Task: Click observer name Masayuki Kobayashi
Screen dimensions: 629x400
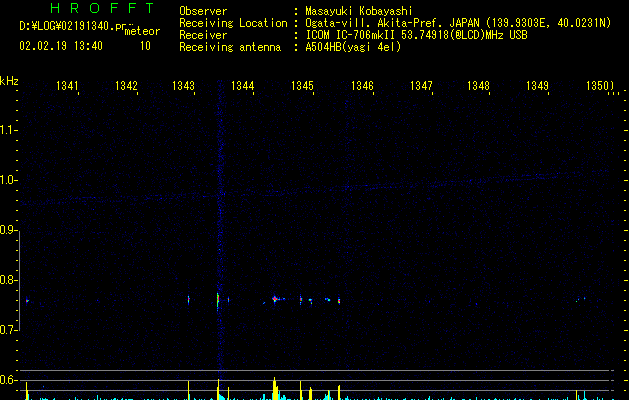Action: (x=359, y=11)
